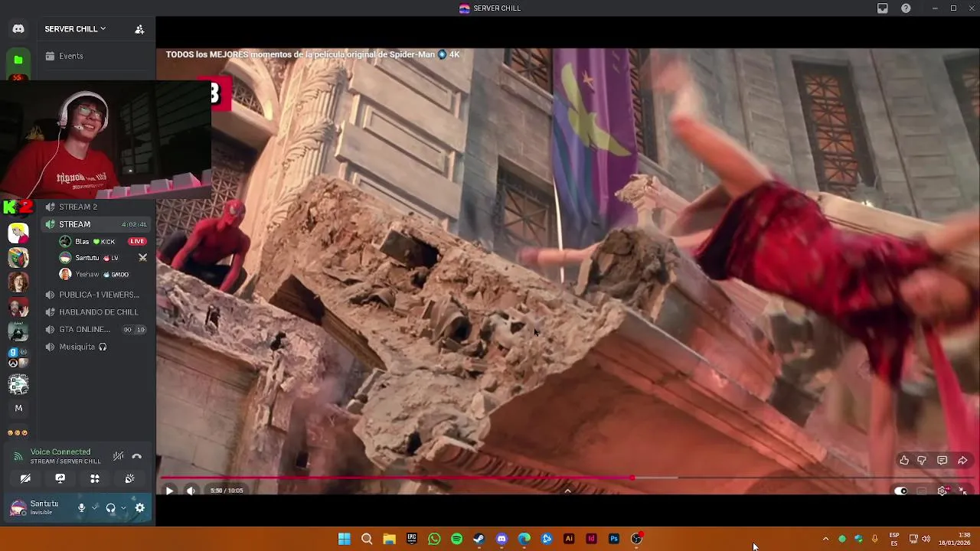Open the green server icon in sidebar
The width and height of the screenshot is (980, 551).
(x=18, y=60)
